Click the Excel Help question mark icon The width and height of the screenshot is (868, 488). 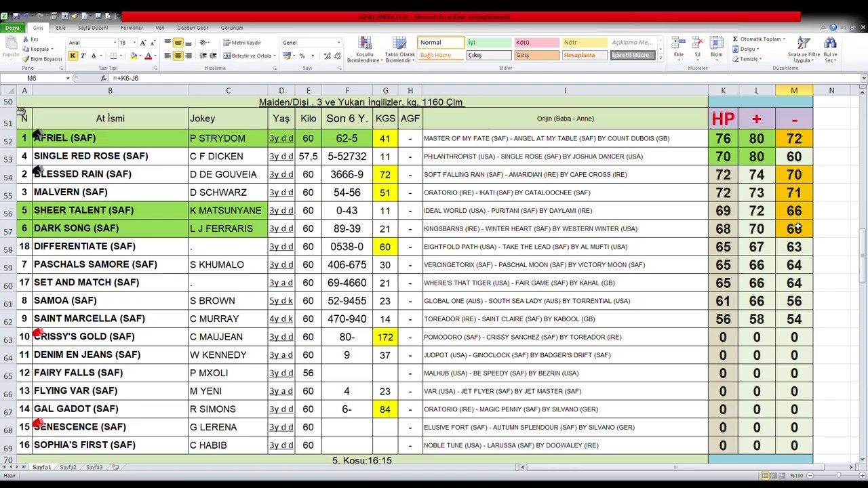coord(833,28)
